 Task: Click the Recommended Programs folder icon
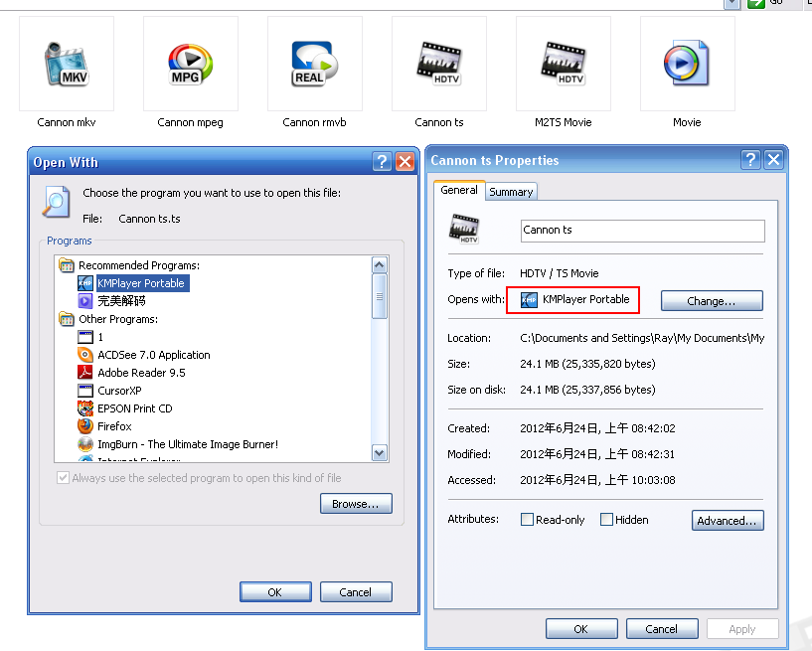click(67, 265)
